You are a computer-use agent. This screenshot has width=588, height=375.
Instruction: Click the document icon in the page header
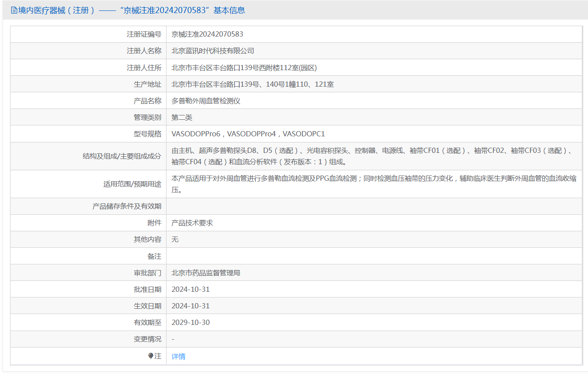tap(14, 10)
